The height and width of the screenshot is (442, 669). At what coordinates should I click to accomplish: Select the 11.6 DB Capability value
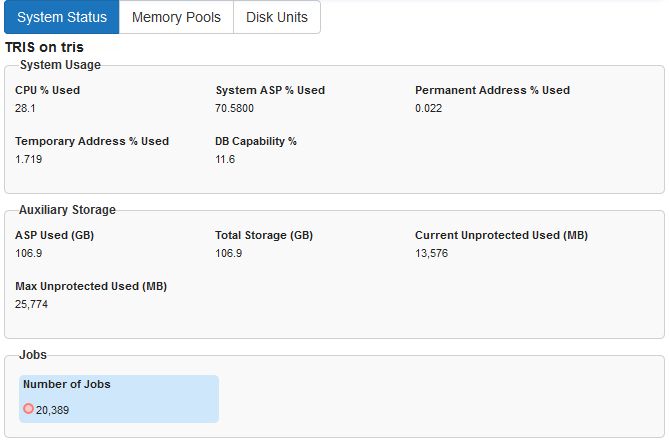[x=225, y=159]
